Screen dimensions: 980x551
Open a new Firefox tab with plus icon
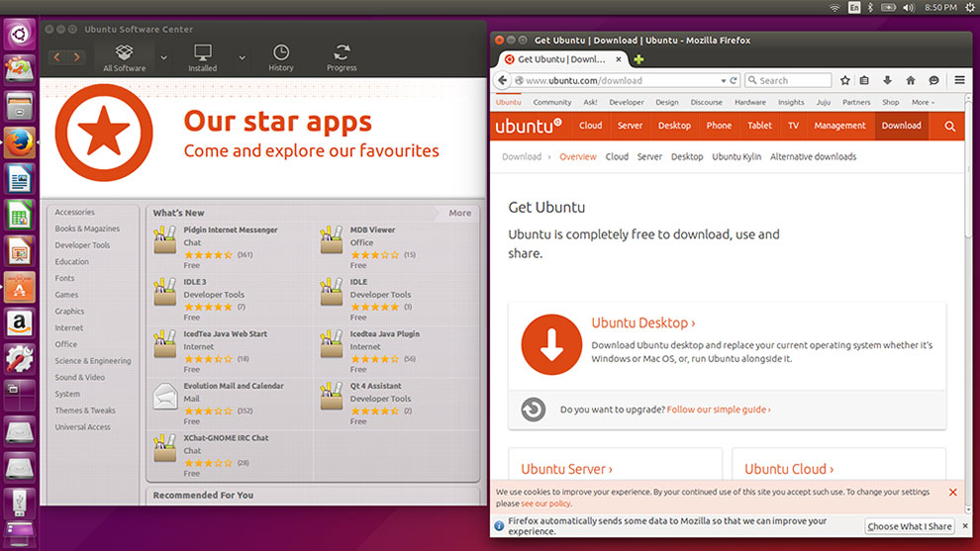(x=638, y=59)
